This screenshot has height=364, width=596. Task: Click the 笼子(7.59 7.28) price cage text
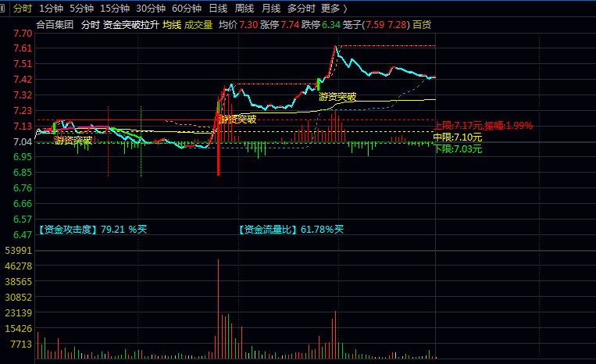[x=377, y=25]
